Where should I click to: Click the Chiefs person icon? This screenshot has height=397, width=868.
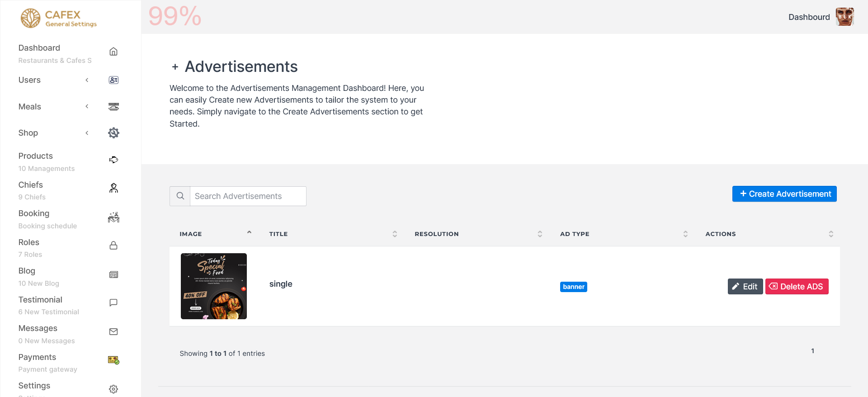point(113,188)
